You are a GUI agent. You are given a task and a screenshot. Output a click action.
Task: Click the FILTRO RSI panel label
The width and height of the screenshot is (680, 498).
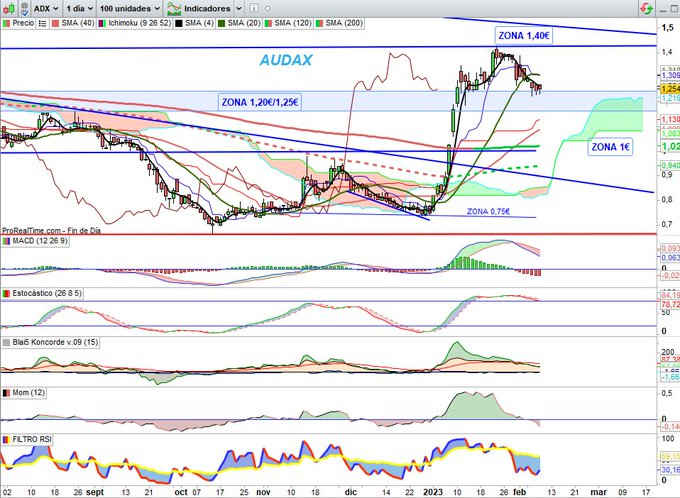click(x=32, y=439)
